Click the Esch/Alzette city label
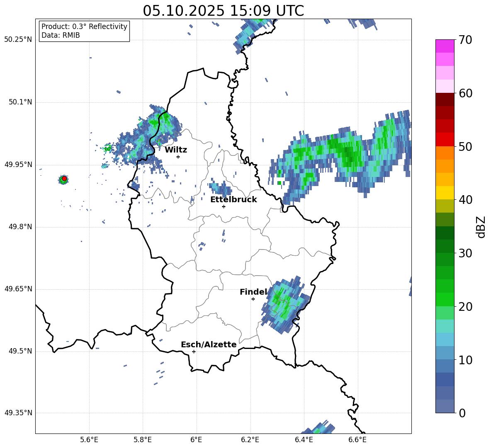This screenshot has width=491, height=448. [x=209, y=344]
